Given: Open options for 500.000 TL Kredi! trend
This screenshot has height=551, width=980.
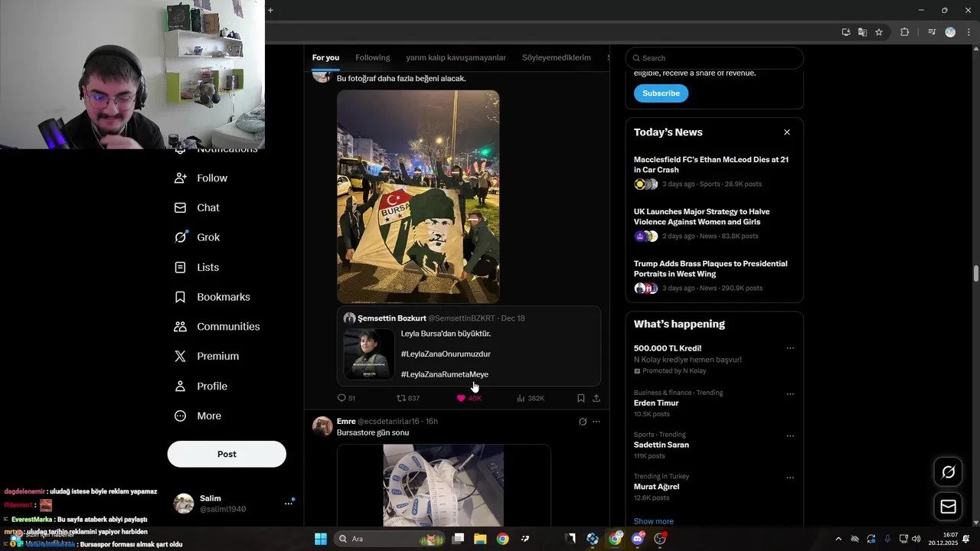Looking at the screenshot, I should click(790, 348).
